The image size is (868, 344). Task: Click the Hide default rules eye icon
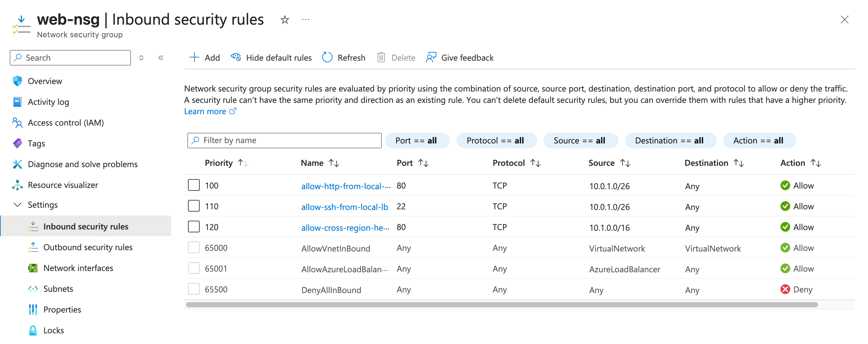(236, 58)
